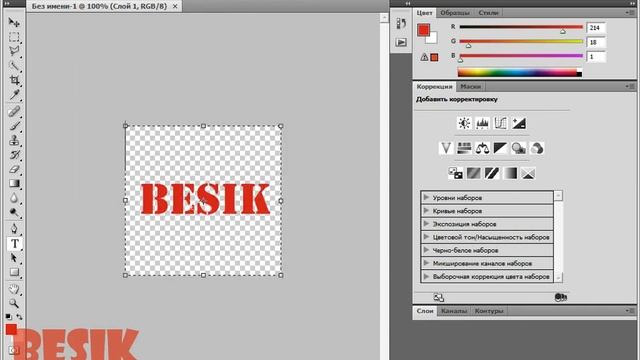
Task: Select the Dodge tool
Action: click(14, 213)
